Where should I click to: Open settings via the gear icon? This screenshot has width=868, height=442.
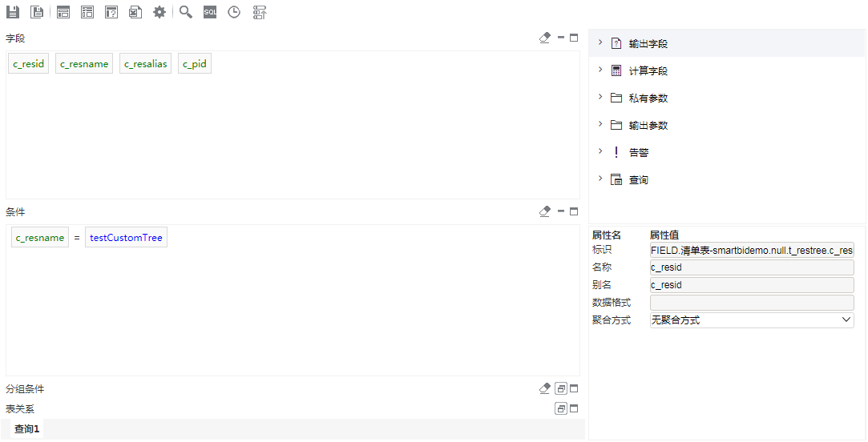click(159, 12)
